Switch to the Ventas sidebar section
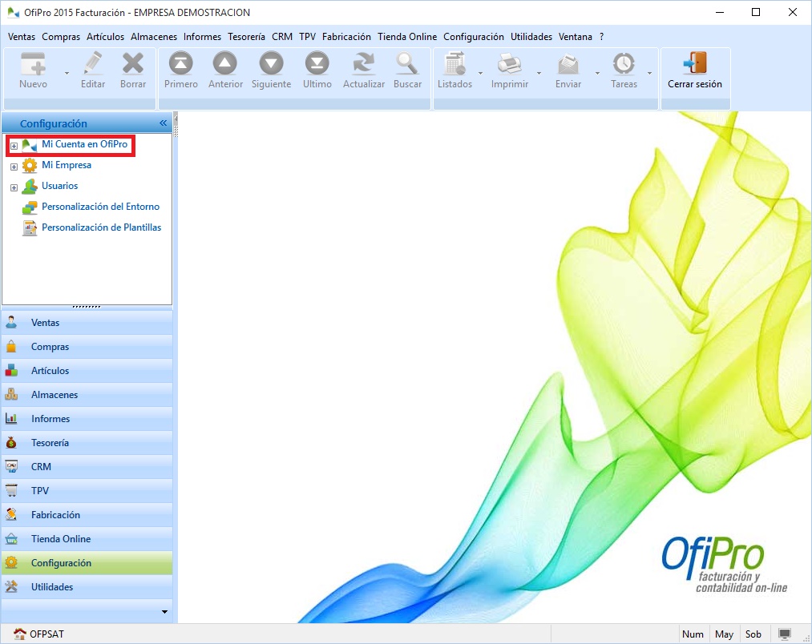This screenshot has height=644, width=812. [x=45, y=323]
